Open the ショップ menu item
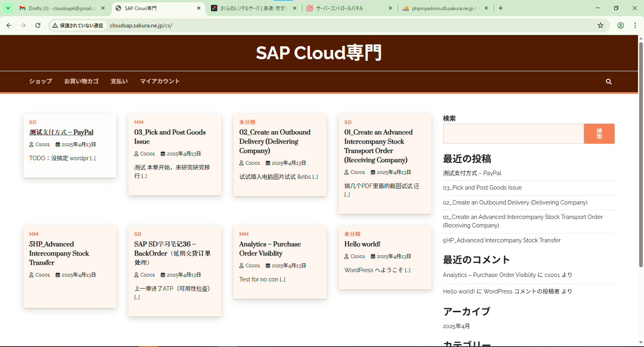The width and height of the screenshot is (644, 347). point(41,81)
